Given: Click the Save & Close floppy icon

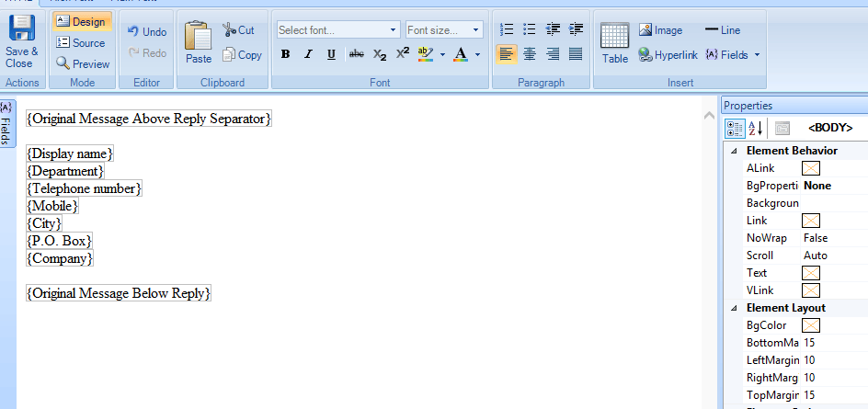Looking at the screenshot, I should 22,28.
